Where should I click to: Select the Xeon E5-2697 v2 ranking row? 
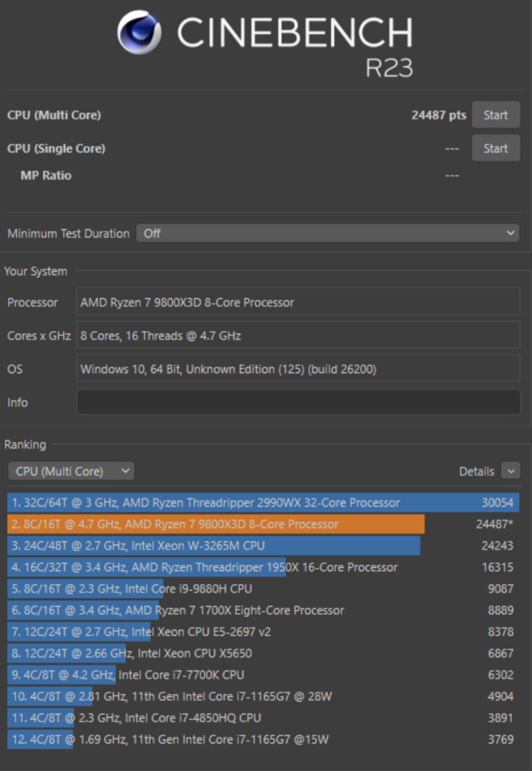pos(263,632)
